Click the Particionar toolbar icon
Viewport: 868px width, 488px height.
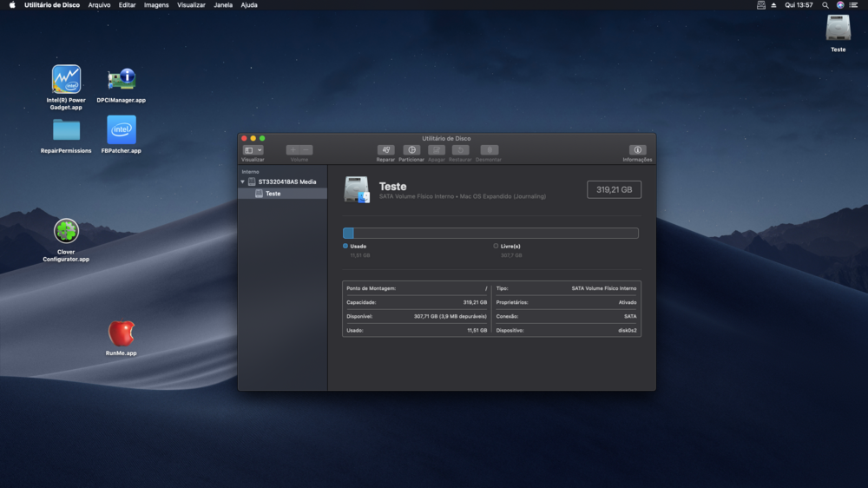click(x=411, y=150)
